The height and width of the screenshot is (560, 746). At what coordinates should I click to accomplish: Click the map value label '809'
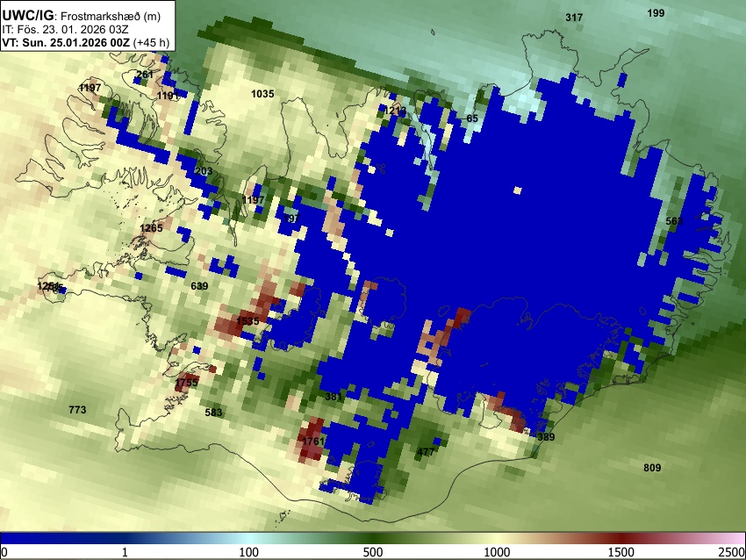coord(652,468)
